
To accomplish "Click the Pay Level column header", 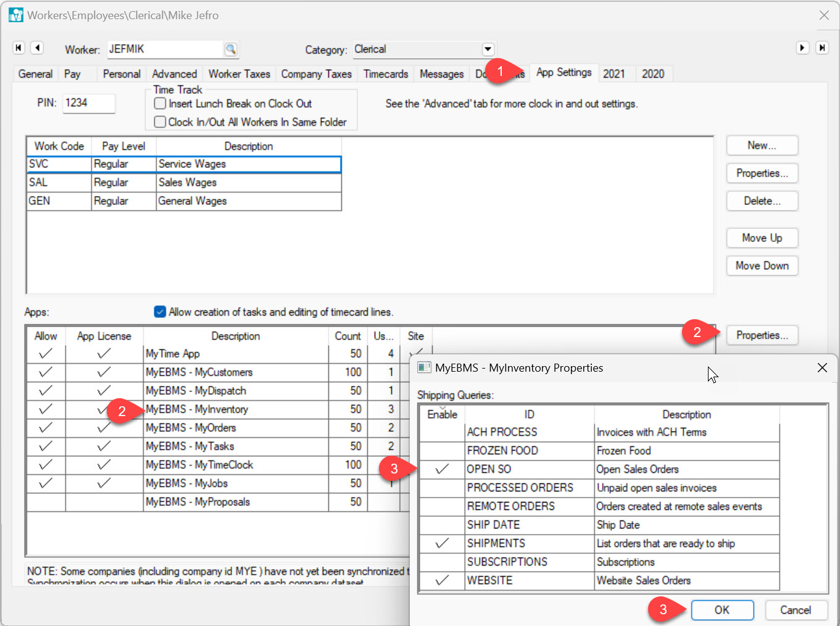I will pos(123,146).
